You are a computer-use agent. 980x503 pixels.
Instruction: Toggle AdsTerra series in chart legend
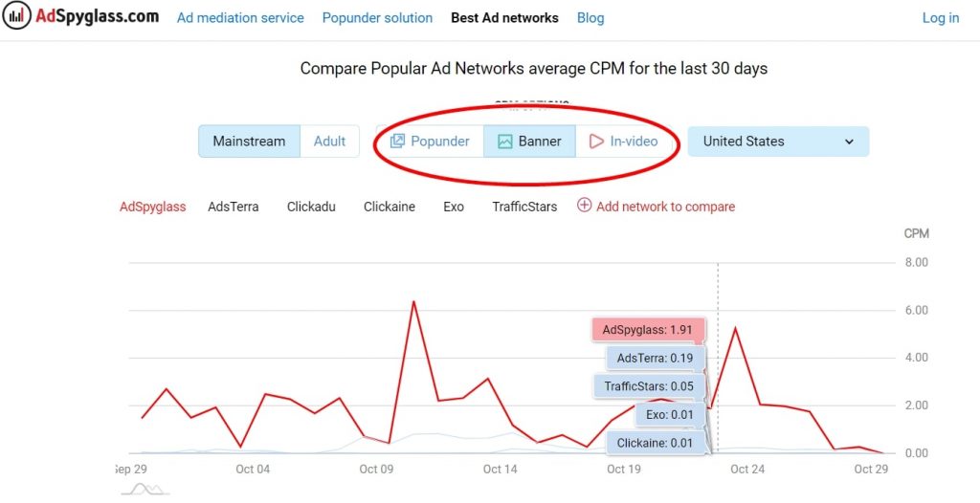(x=234, y=207)
